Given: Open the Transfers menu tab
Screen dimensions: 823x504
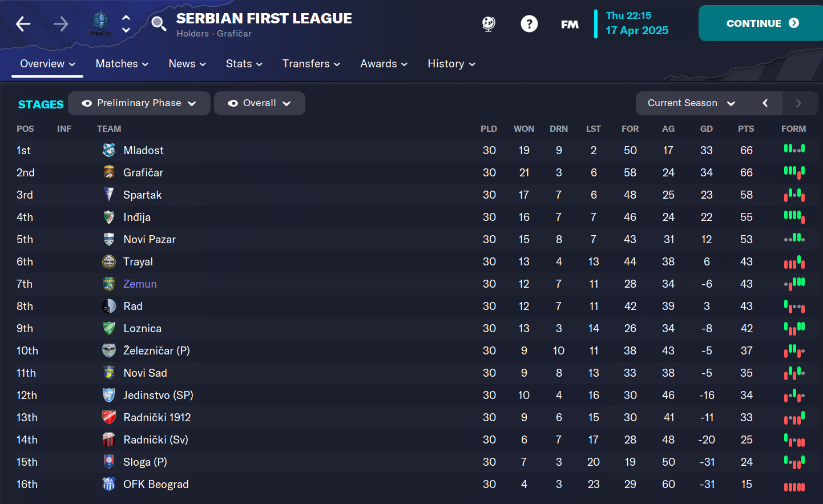Looking at the screenshot, I should click(x=311, y=64).
